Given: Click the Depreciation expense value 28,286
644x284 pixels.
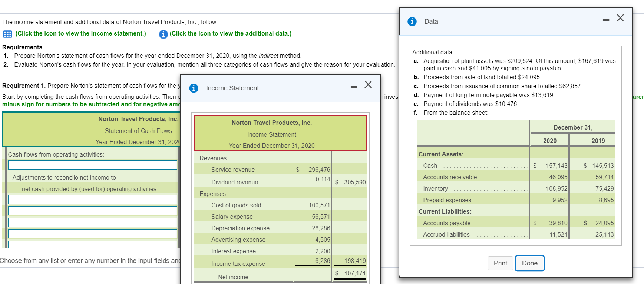Looking at the screenshot, I should click(x=321, y=228).
